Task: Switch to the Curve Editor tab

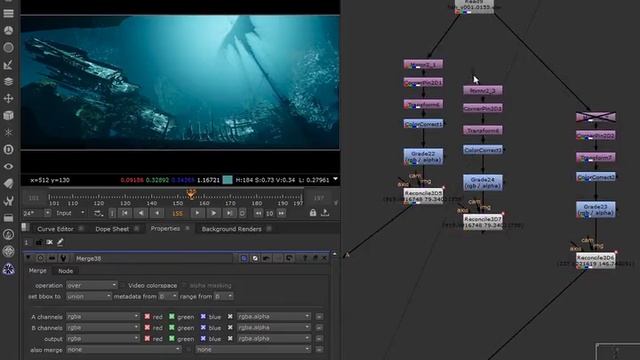Action: [55, 229]
